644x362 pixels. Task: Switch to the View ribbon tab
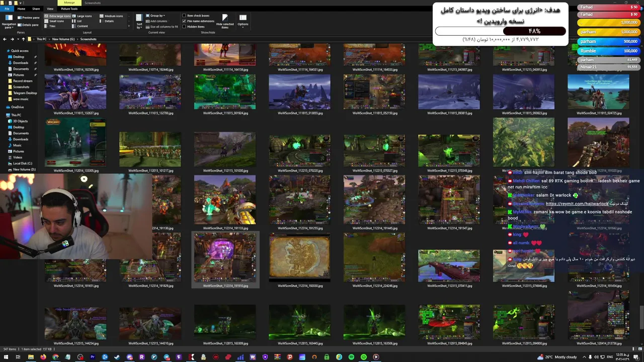pyautogui.click(x=50, y=9)
